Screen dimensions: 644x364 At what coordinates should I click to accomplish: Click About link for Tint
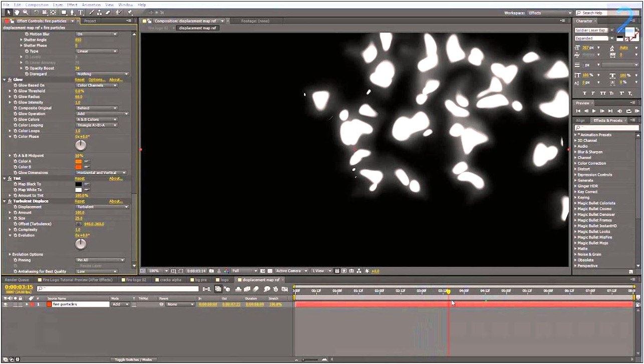[116, 178]
